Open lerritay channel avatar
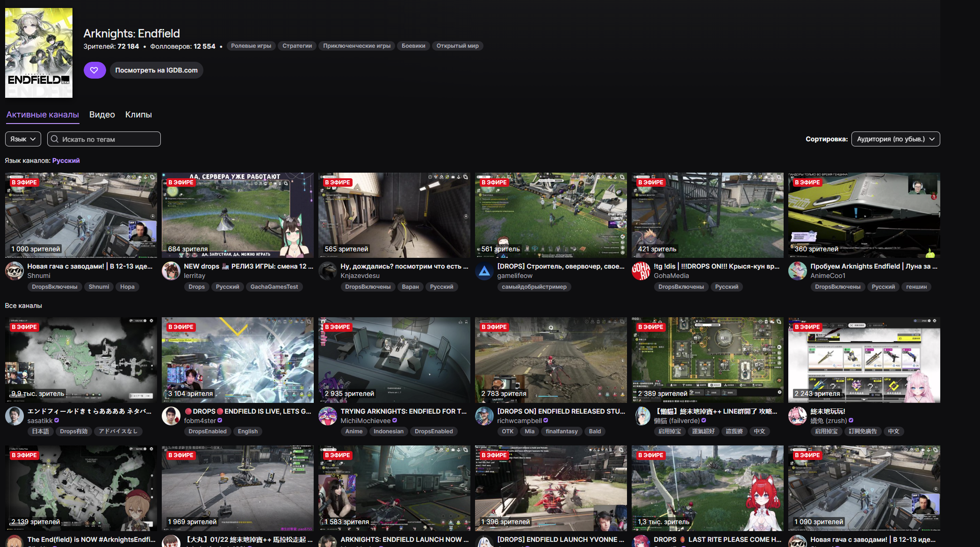This screenshot has width=980, height=547. click(171, 271)
